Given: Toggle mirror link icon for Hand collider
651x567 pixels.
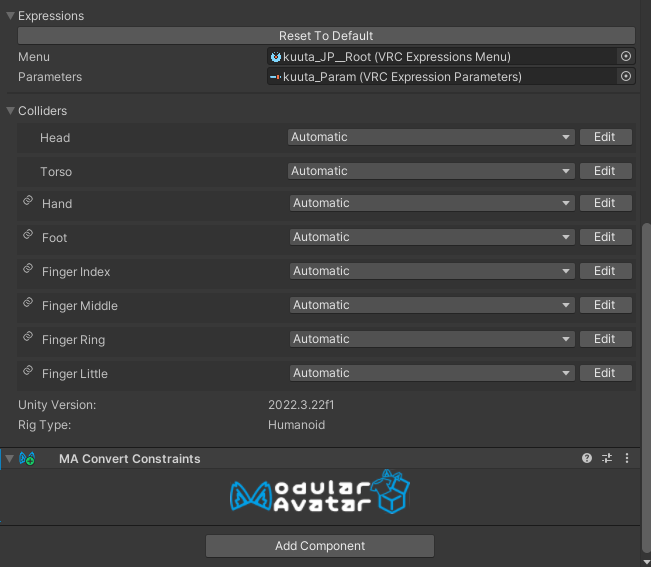Looking at the screenshot, I should [x=28, y=200].
